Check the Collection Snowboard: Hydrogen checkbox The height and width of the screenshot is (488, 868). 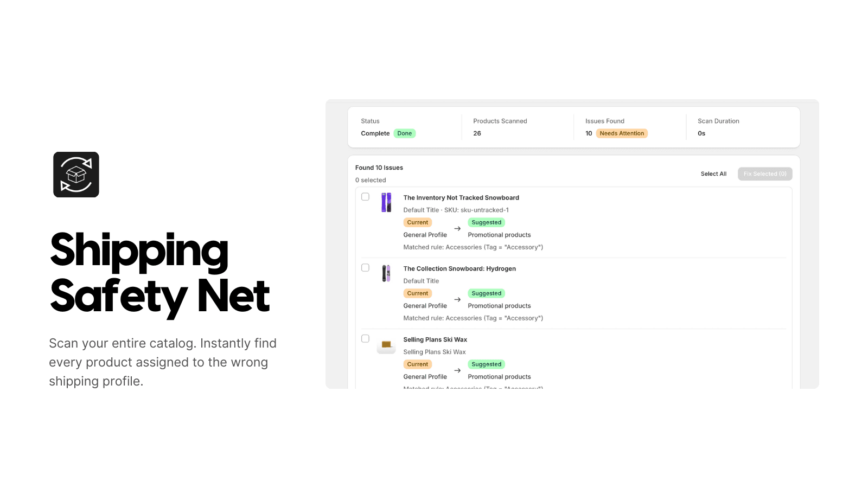(x=365, y=267)
